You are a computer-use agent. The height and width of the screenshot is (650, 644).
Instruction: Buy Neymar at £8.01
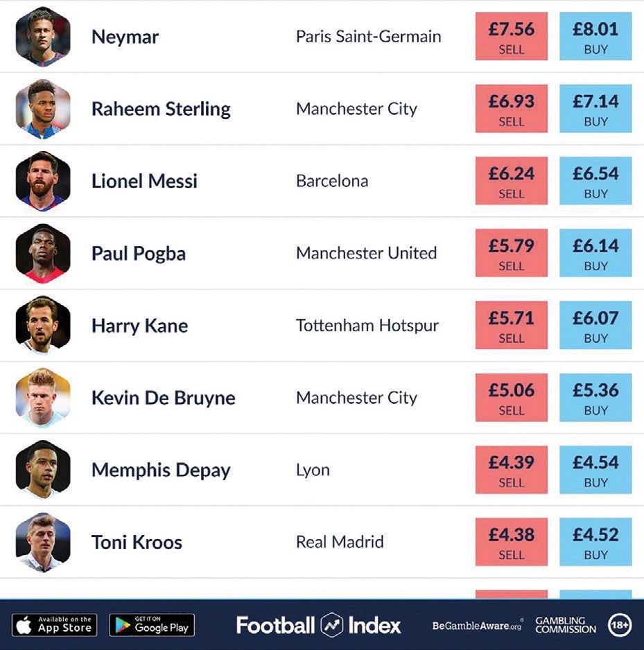(x=595, y=37)
